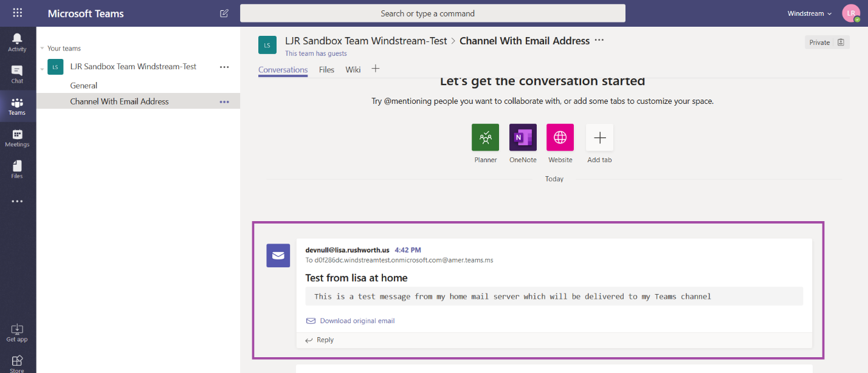
Task: Open the Windstream organization dropdown
Action: click(x=810, y=13)
